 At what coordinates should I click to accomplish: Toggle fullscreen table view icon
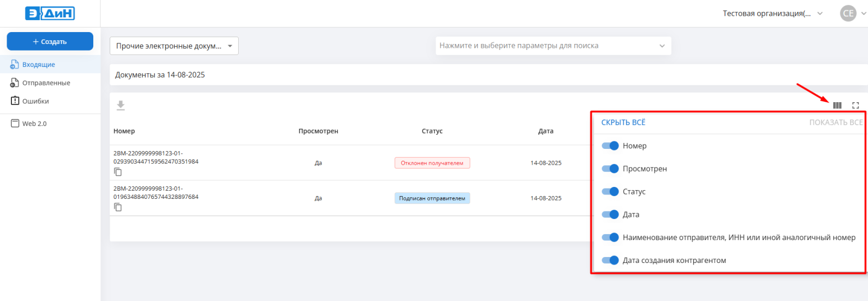(x=856, y=105)
